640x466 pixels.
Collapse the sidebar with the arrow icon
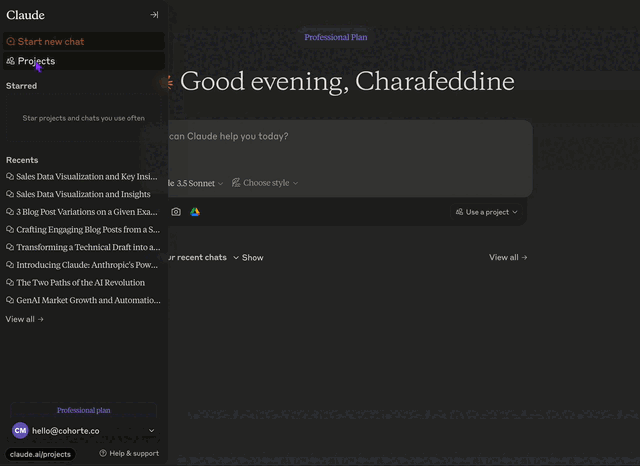(x=154, y=15)
